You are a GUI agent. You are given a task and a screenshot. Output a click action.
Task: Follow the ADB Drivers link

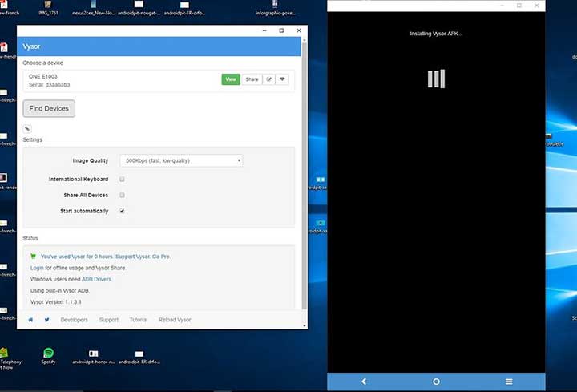pyautogui.click(x=97, y=279)
